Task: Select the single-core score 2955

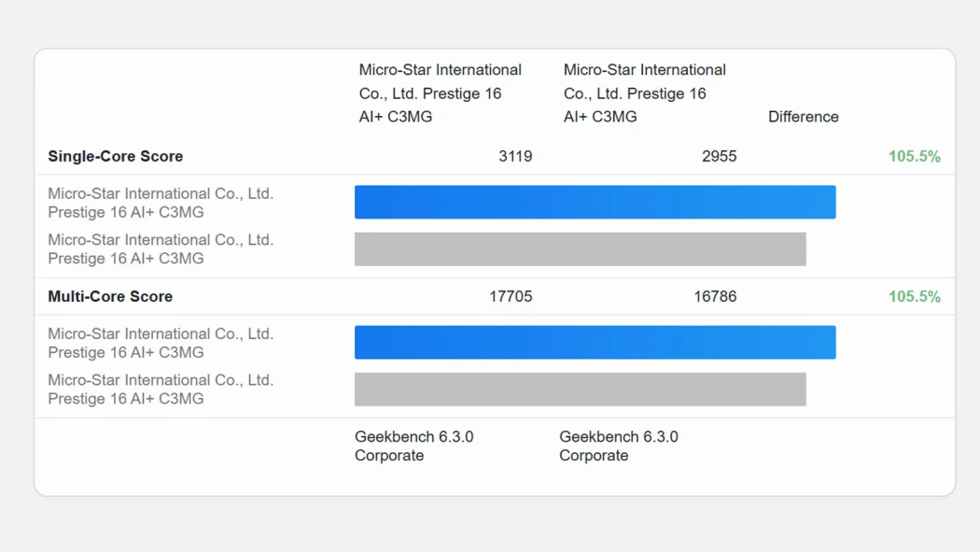Action: click(x=719, y=156)
